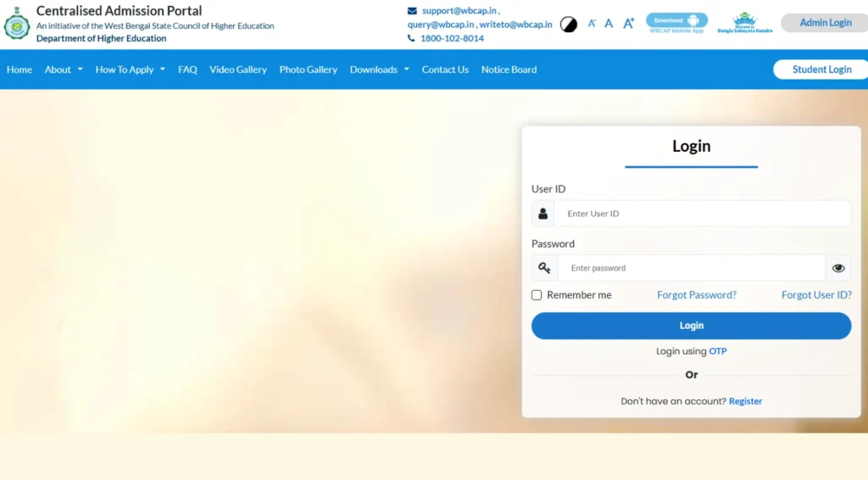868x480 pixels.
Task: Download the WBCAP mobile app
Action: (676, 23)
